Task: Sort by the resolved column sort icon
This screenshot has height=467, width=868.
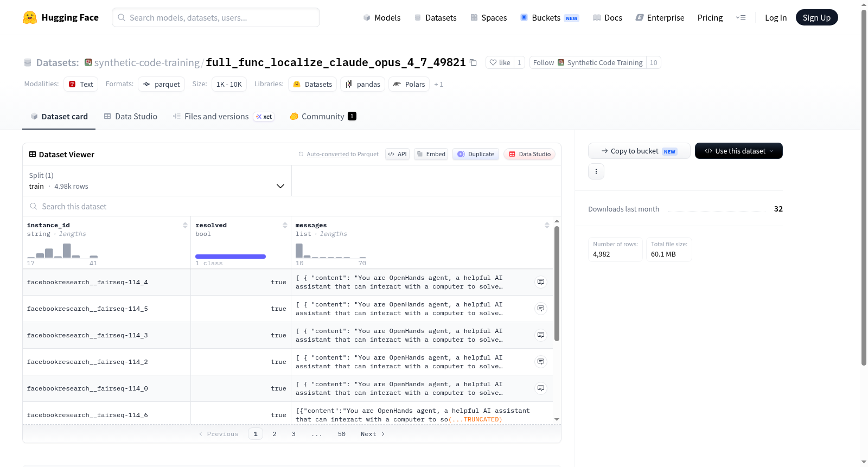Action: point(285,225)
